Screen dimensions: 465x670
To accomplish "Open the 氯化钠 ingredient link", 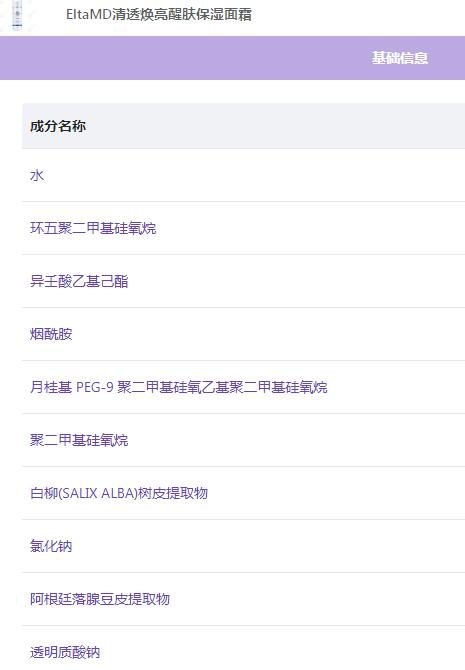I will pyautogui.click(x=51, y=546).
